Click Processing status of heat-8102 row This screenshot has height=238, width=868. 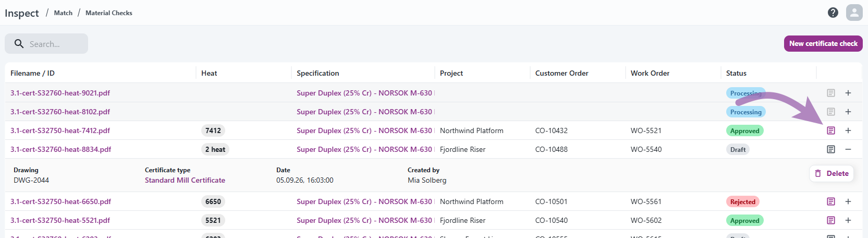pyautogui.click(x=746, y=112)
